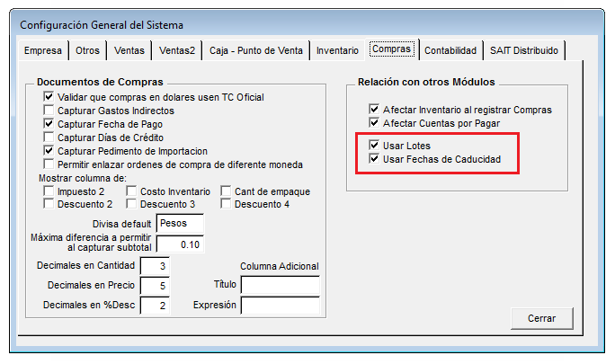Screen dimensions: 615x364
Task: Focus the Máxima diferencia subtotal field
Action: click(x=180, y=244)
